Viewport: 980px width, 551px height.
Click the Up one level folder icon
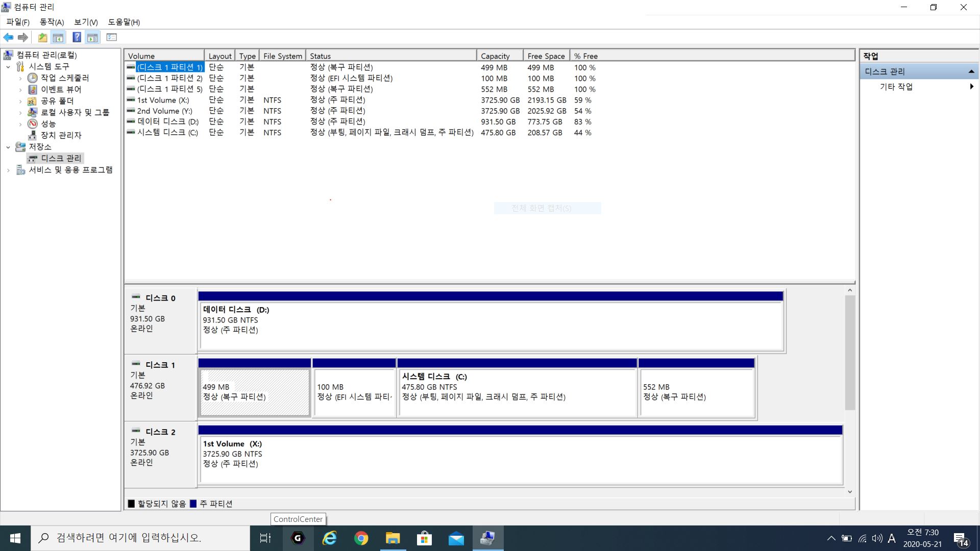42,37
